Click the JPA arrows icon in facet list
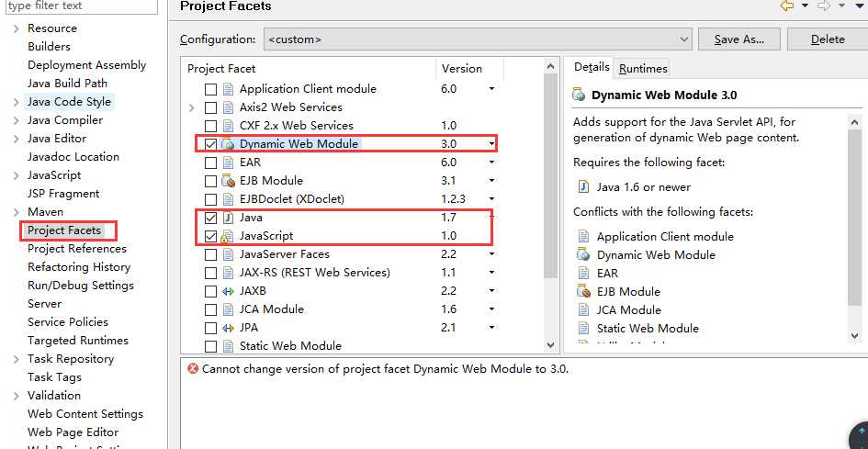The width and height of the screenshot is (868, 449). click(x=228, y=328)
